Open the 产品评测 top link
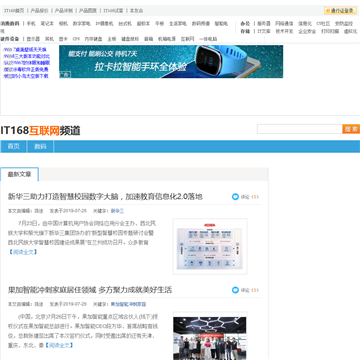 64,11
